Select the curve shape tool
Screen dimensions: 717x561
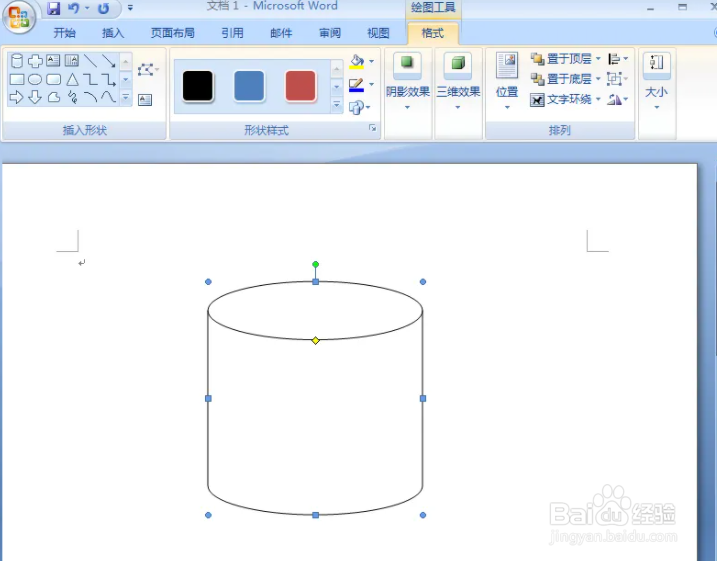click(x=108, y=97)
